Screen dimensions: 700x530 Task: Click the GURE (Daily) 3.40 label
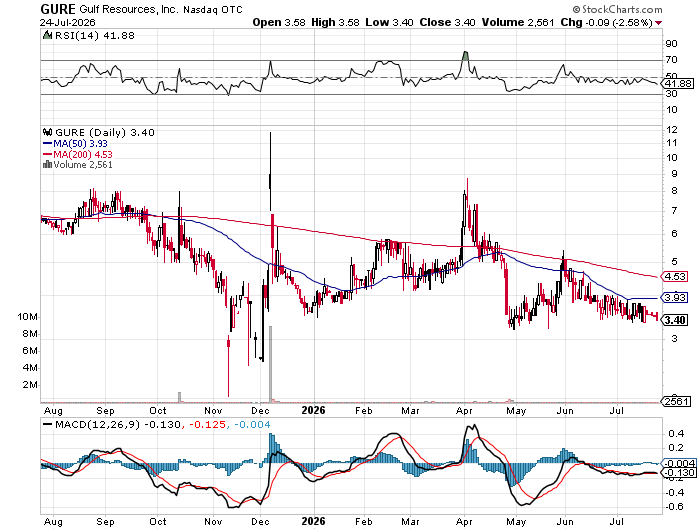coord(105,133)
